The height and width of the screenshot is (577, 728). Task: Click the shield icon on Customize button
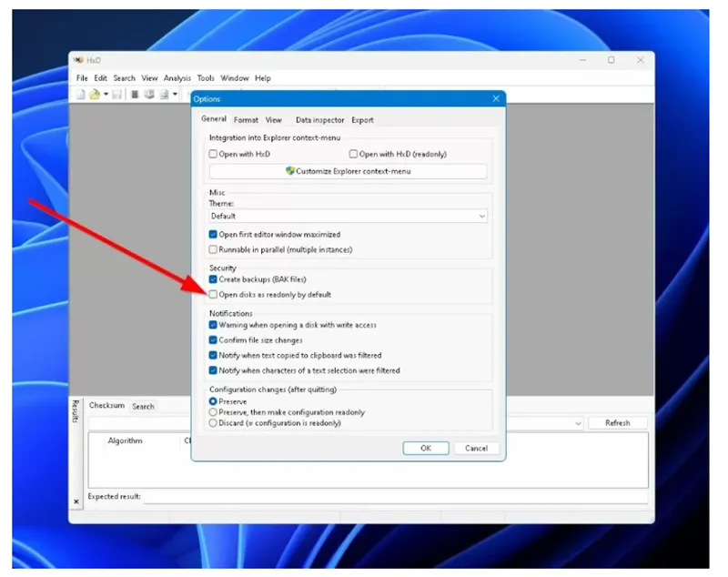coord(290,171)
